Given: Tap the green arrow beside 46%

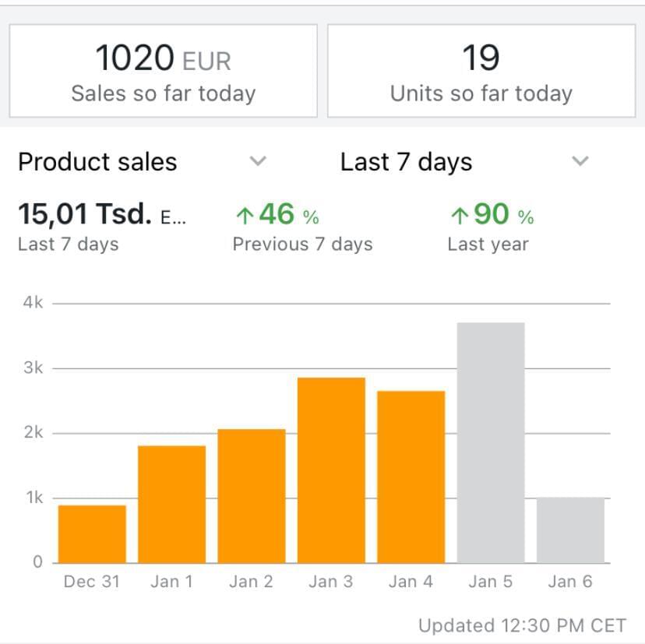Looking at the screenshot, I should point(245,216).
